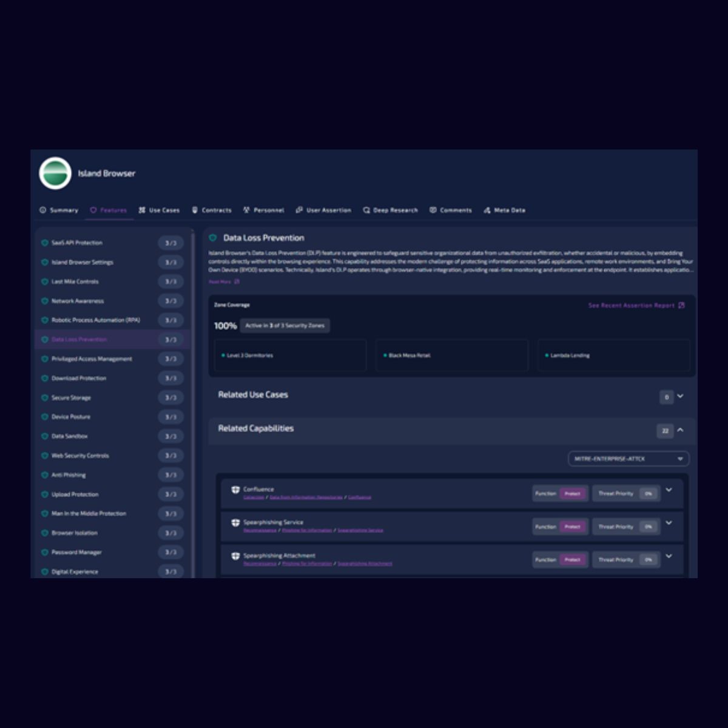Click shield icon beside Digital Experience

pos(44,571)
